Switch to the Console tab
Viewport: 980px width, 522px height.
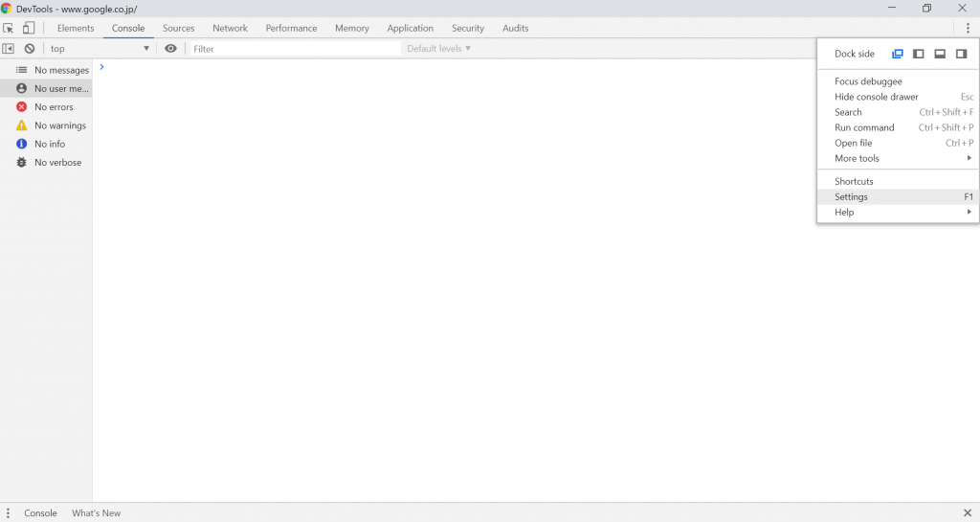tap(128, 28)
